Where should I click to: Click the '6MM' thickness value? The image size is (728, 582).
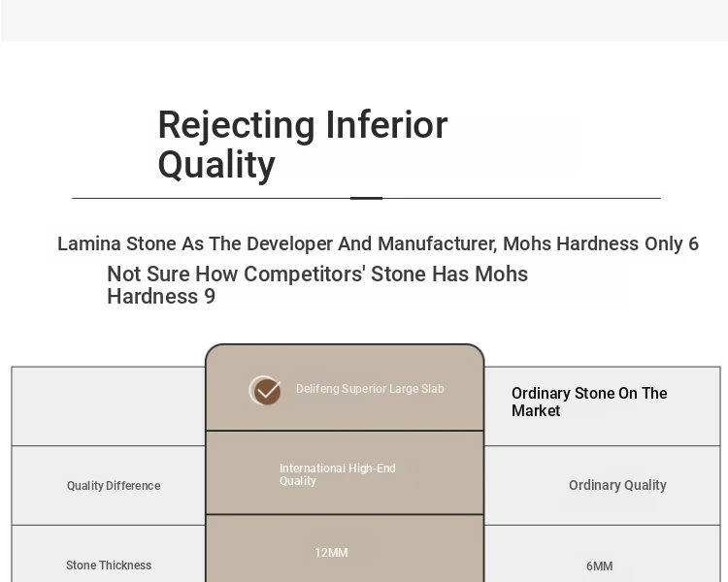pos(599,566)
